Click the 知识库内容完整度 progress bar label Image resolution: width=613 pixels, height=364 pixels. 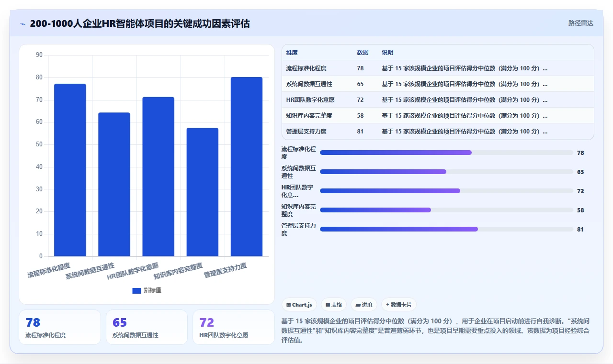(298, 210)
